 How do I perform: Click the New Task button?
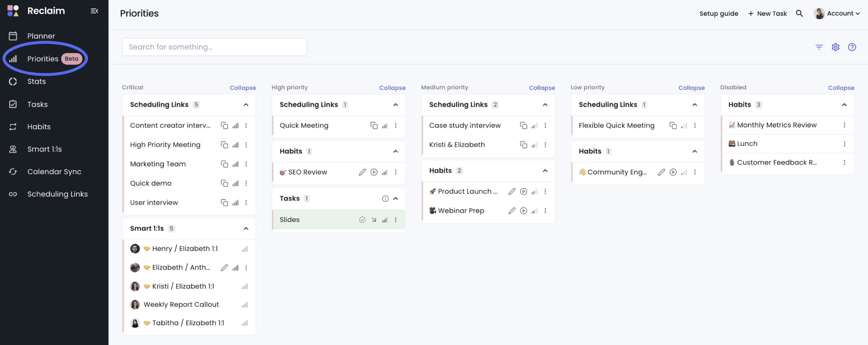pyautogui.click(x=767, y=13)
